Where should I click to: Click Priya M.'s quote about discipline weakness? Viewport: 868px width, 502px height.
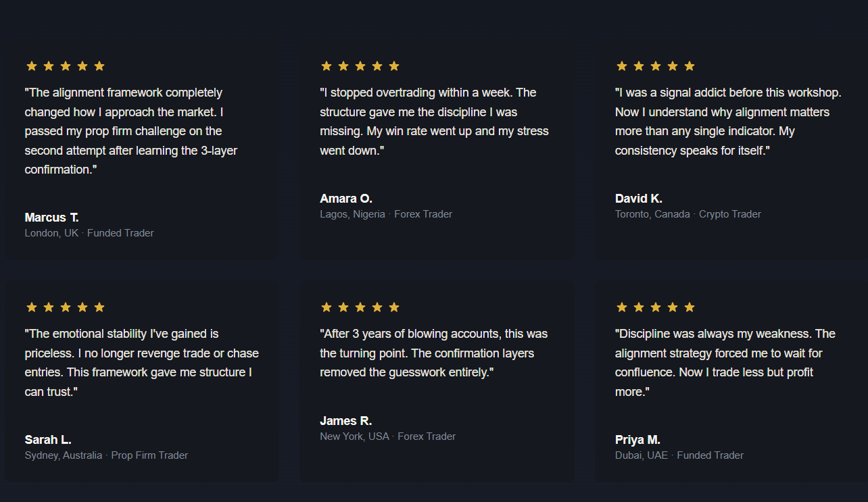click(725, 363)
